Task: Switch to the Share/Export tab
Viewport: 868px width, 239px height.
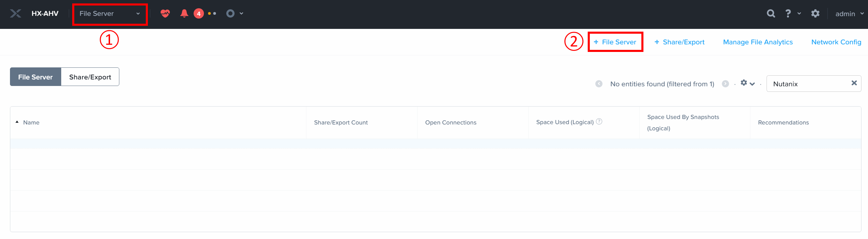Action: click(x=90, y=77)
